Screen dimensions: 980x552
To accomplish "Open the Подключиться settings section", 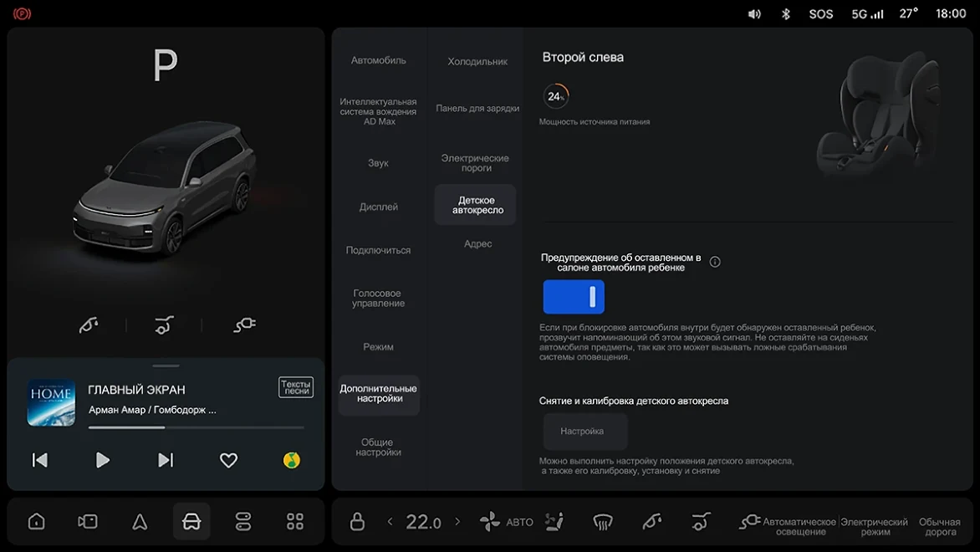I will 378,250.
